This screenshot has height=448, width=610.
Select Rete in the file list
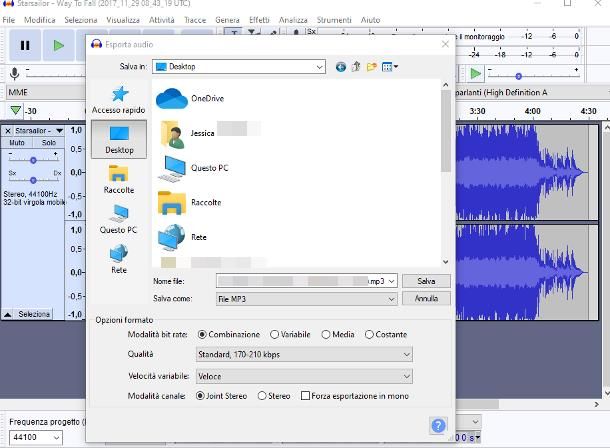point(182,237)
